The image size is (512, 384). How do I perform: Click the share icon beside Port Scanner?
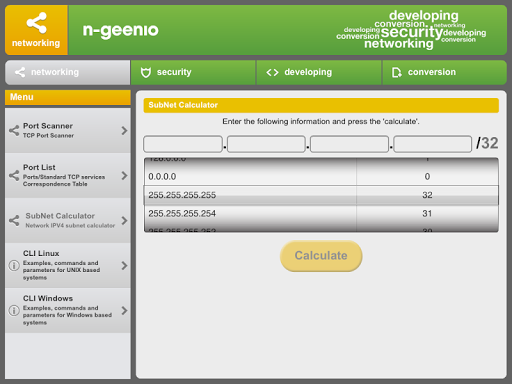14,130
